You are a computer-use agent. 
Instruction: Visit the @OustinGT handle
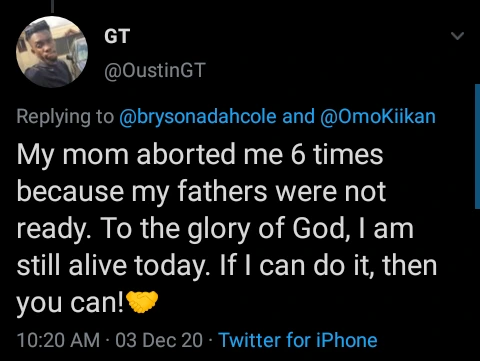[155, 70]
